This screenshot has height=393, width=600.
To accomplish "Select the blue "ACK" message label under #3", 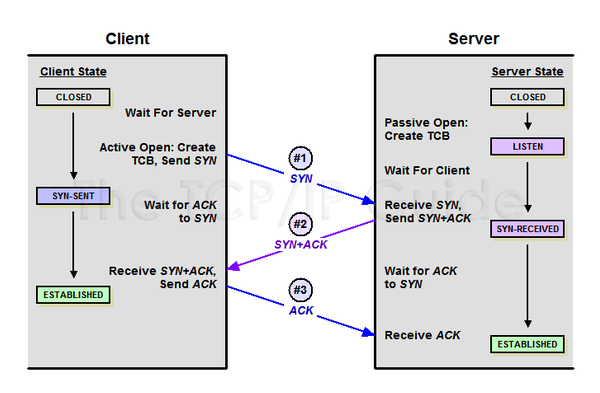I will [301, 310].
